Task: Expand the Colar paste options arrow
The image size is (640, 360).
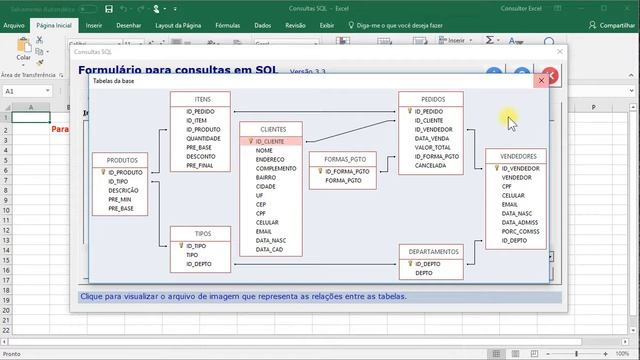Action: click(24, 65)
